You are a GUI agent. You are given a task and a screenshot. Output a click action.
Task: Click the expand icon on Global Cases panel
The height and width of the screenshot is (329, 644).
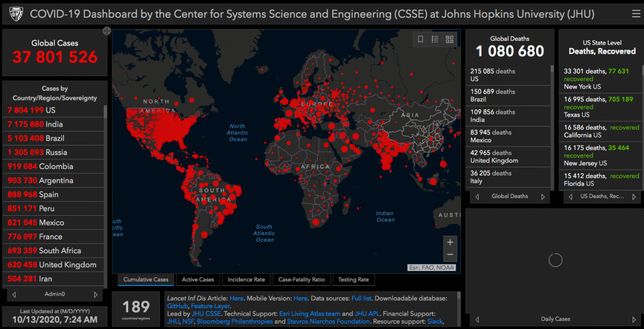coord(107,32)
